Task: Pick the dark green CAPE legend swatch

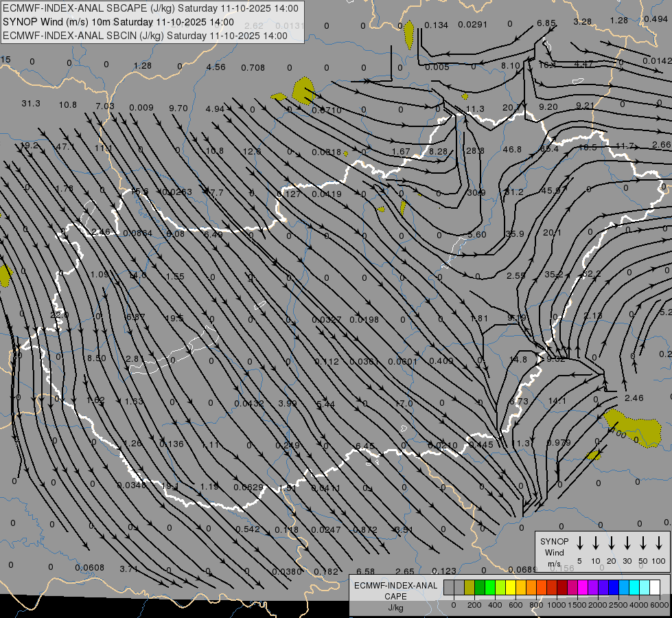Action: coord(480,587)
